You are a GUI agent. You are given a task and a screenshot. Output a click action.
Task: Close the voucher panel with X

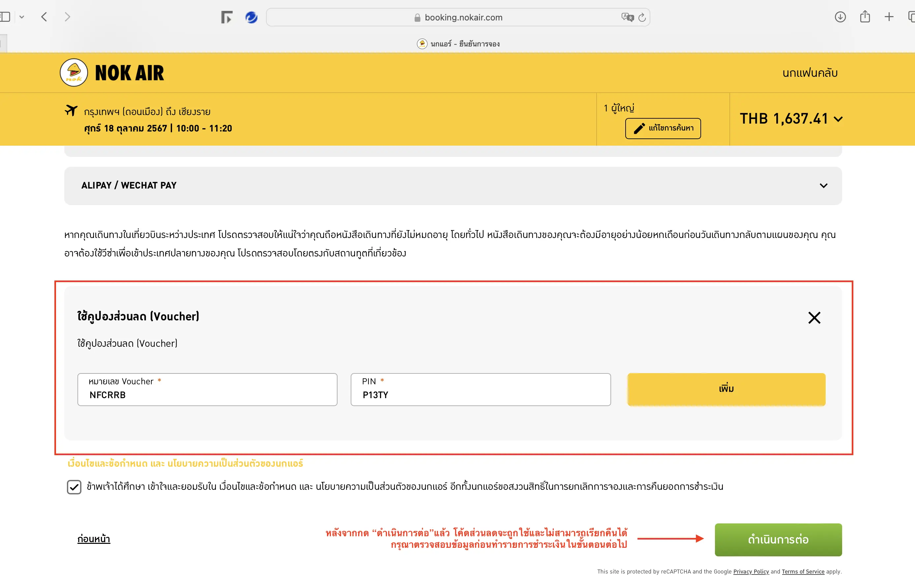tap(814, 318)
